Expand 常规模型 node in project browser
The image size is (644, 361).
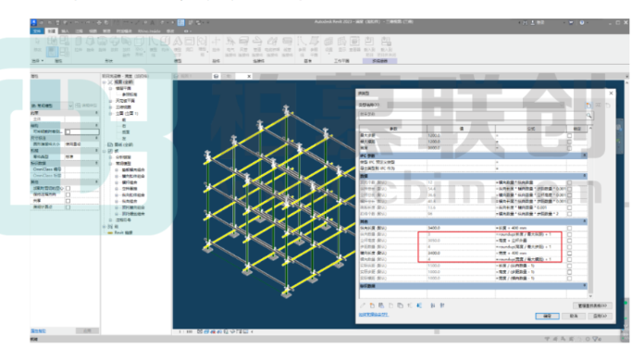110,163
